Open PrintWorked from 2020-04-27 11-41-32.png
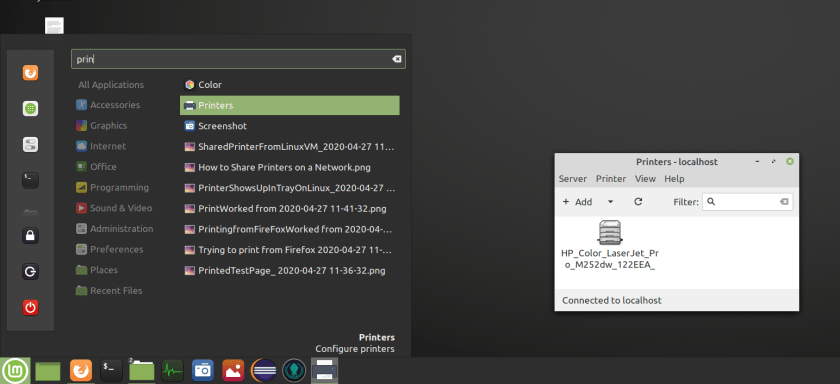840x384 pixels. click(290, 208)
